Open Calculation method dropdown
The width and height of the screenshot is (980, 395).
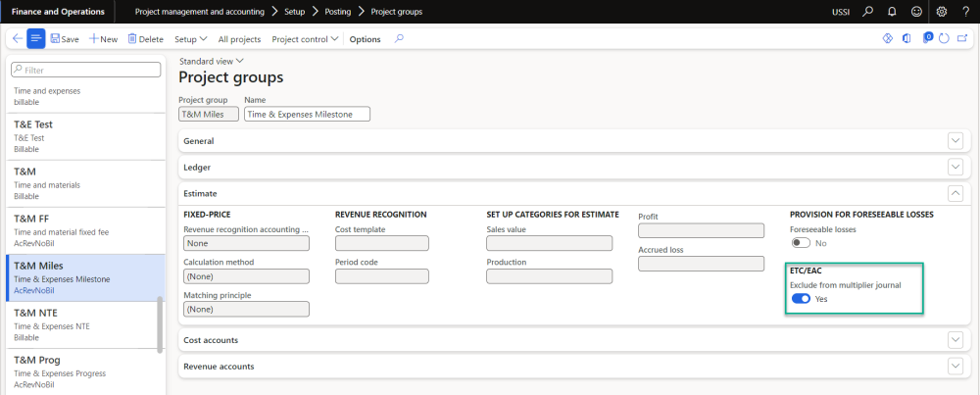pyautogui.click(x=246, y=276)
